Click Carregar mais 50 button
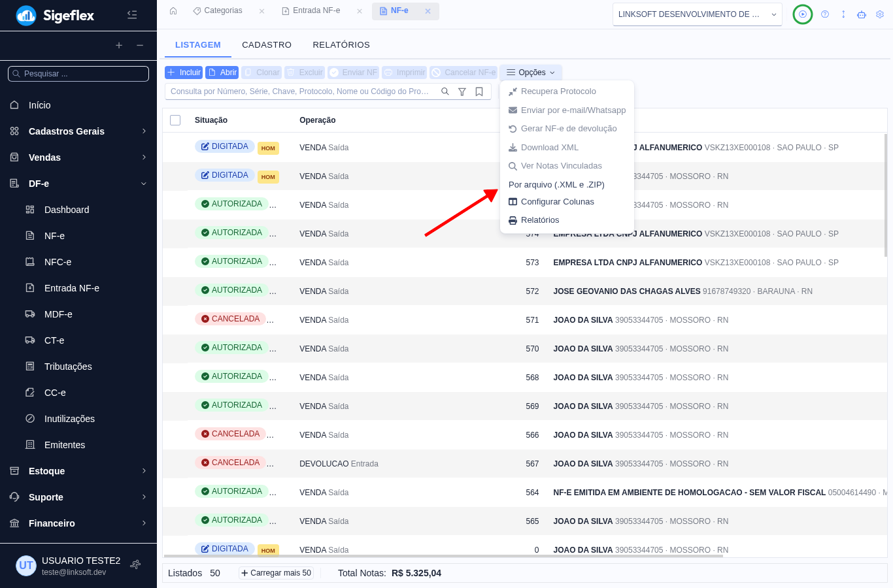The width and height of the screenshot is (893, 588). click(276, 573)
